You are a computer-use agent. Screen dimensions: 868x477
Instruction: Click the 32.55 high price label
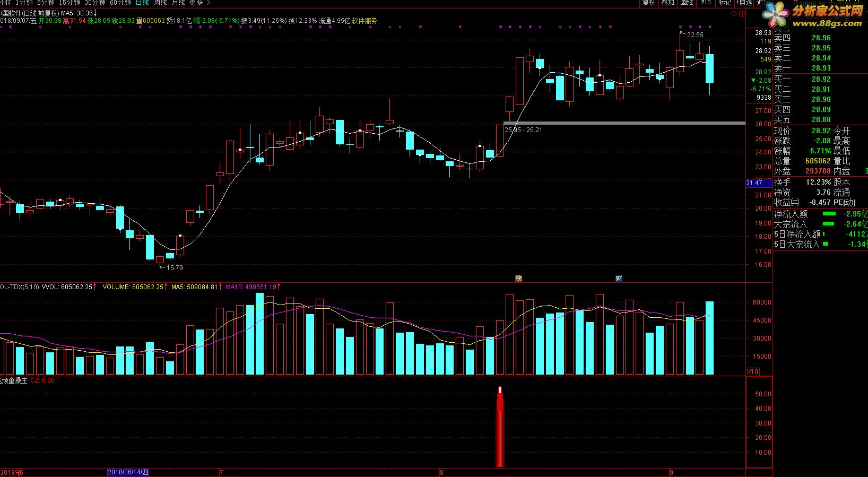pos(695,35)
